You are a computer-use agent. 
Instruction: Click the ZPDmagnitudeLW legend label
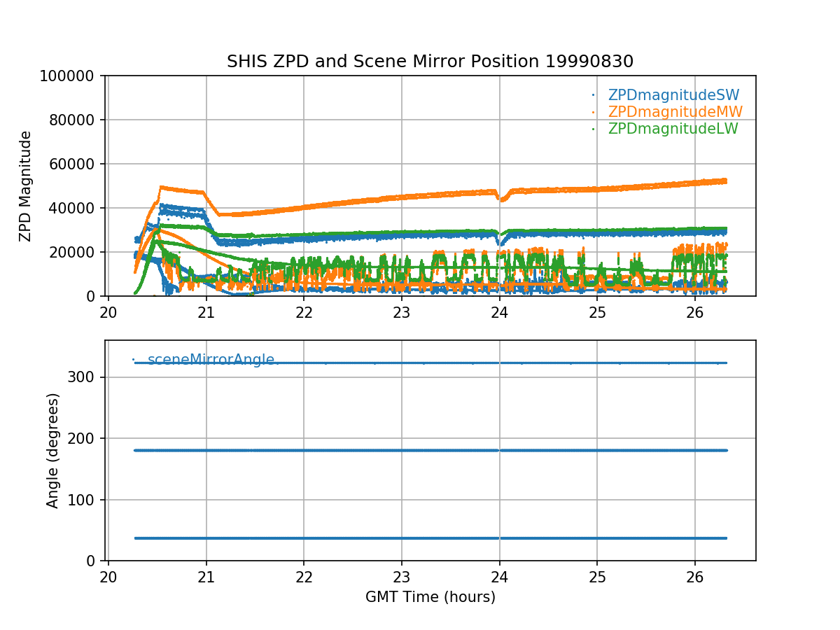point(673,129)
